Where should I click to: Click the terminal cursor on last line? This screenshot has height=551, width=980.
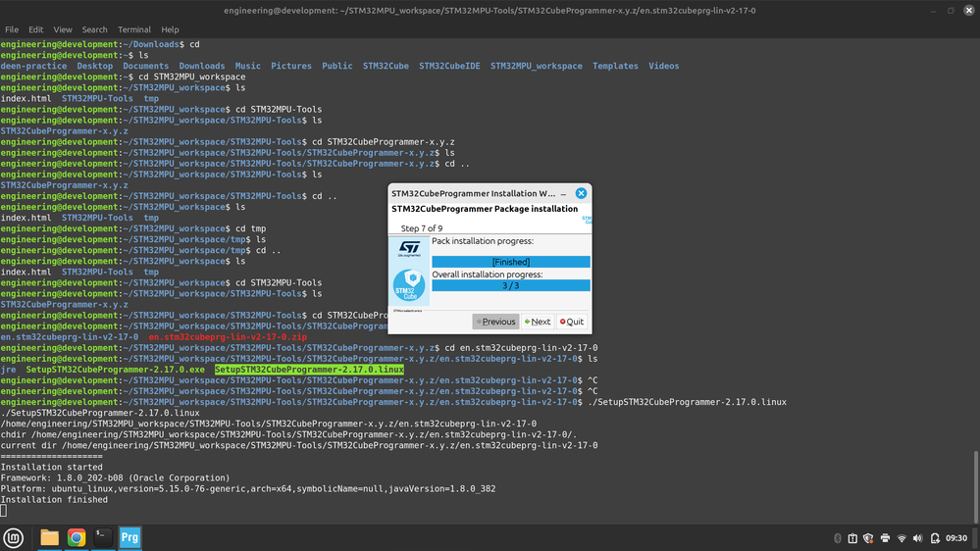point(4,511)
